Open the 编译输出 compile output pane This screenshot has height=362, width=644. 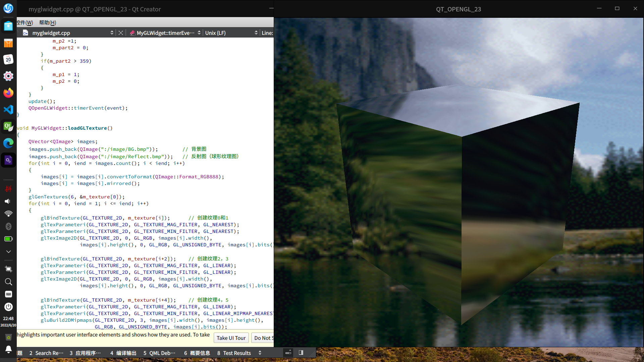[123, 353]
